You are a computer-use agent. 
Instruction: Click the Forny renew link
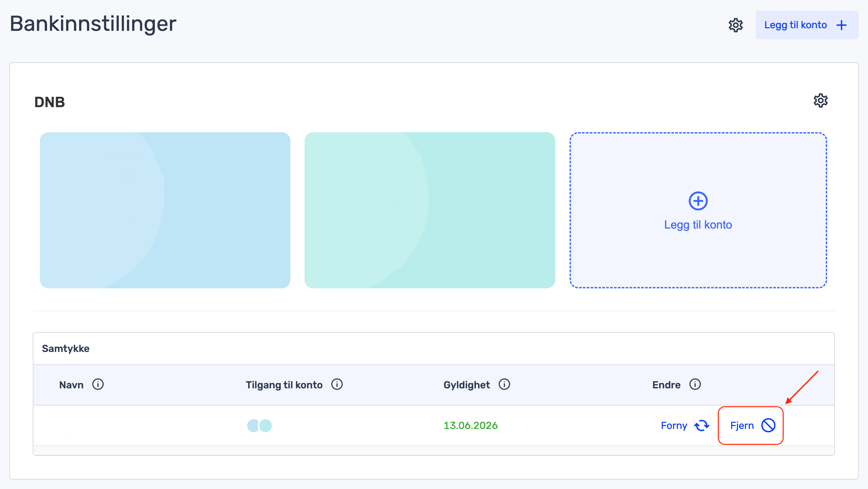click(x=674, y=426)
